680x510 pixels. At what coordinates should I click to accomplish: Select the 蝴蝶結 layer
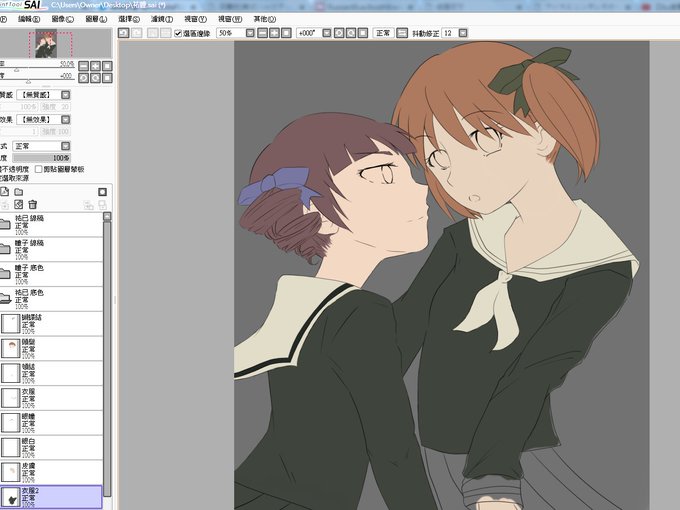coord(51,324)
